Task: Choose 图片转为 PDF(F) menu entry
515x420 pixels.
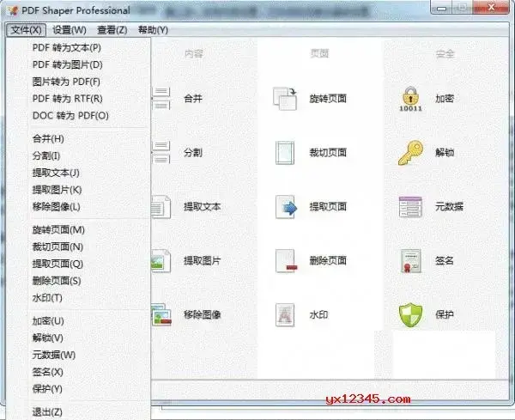Action: point(66,82)
